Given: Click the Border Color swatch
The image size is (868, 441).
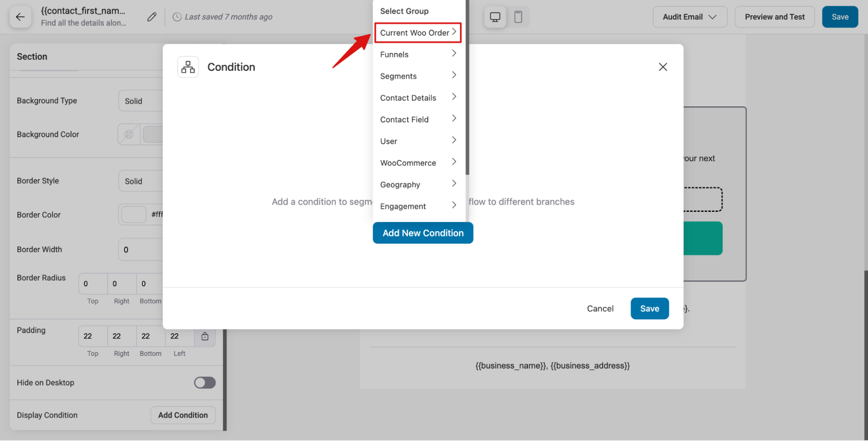Looking at the screenshot, I should pyautogui.click(x=133, y=214).
